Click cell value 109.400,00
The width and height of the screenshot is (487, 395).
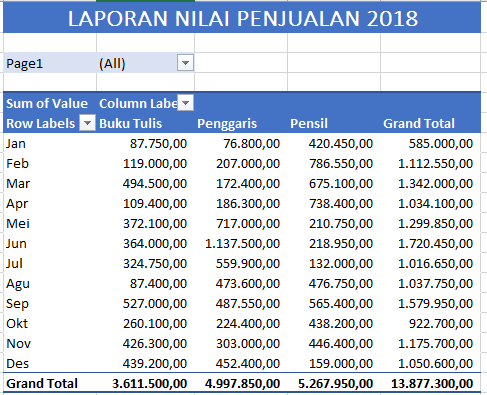155,204
